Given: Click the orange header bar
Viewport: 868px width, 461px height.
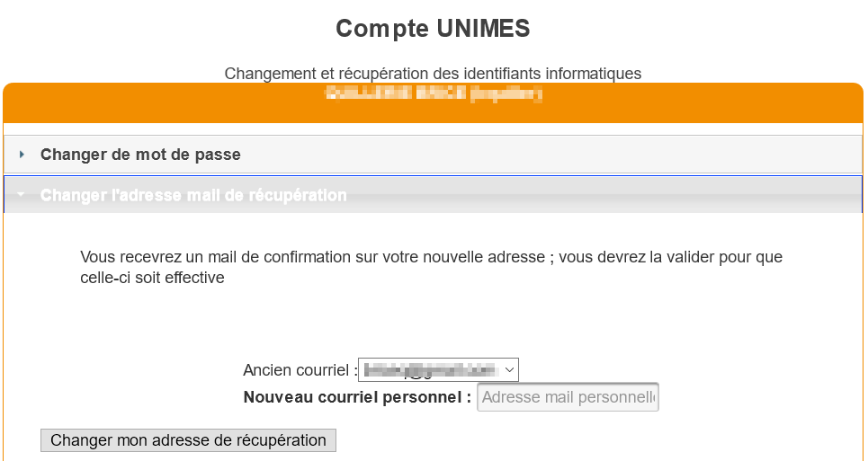Looking at the screenshot, I should (x=720, y=103).
